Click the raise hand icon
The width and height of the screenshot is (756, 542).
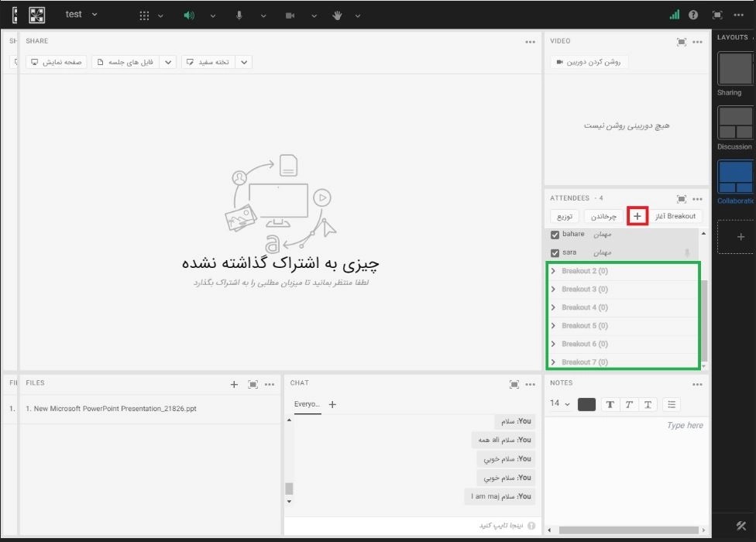point(337,15)
